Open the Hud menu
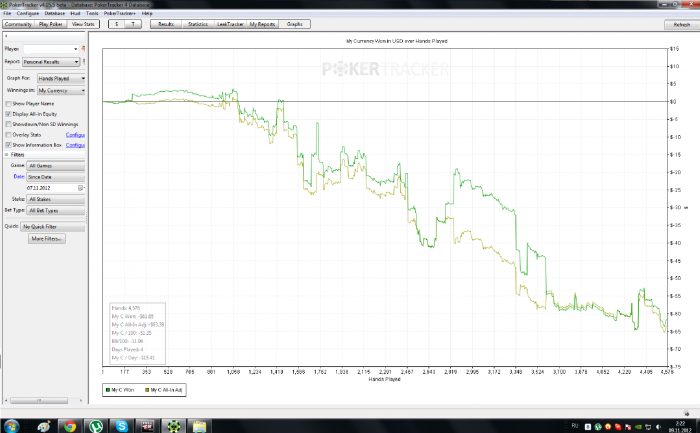 click(75, 13)
